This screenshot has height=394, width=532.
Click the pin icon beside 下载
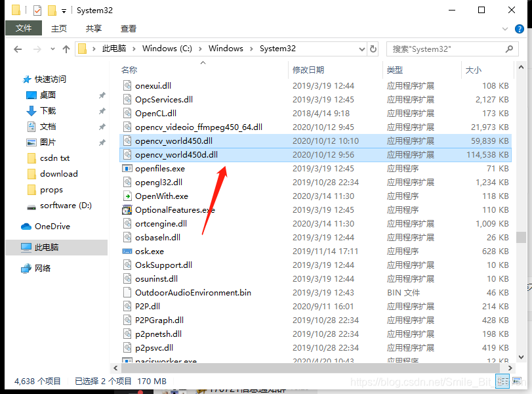coord(102,111)
